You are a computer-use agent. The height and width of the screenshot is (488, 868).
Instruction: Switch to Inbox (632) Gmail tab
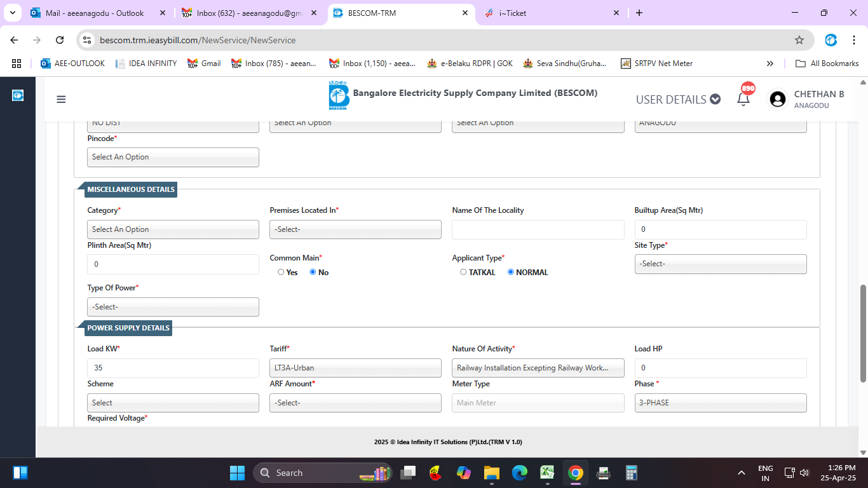[x=249, y=13]
